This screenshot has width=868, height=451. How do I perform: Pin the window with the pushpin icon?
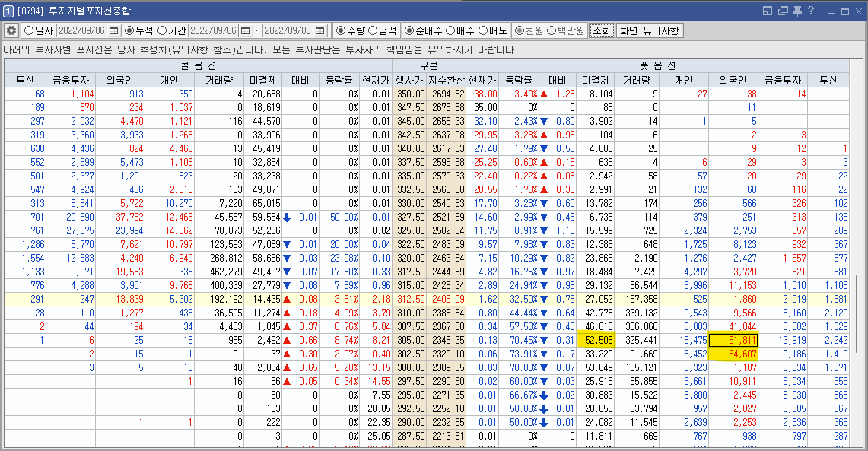coord(797,11)
